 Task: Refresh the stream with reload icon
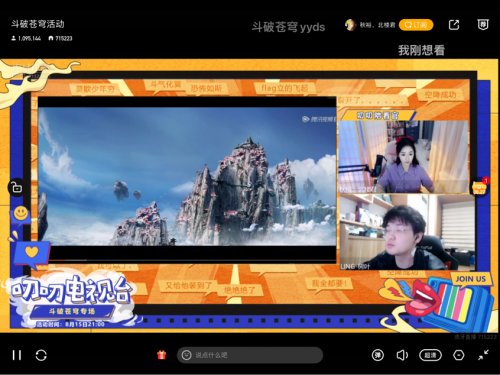pyautogui.click(x=41, y=355)
